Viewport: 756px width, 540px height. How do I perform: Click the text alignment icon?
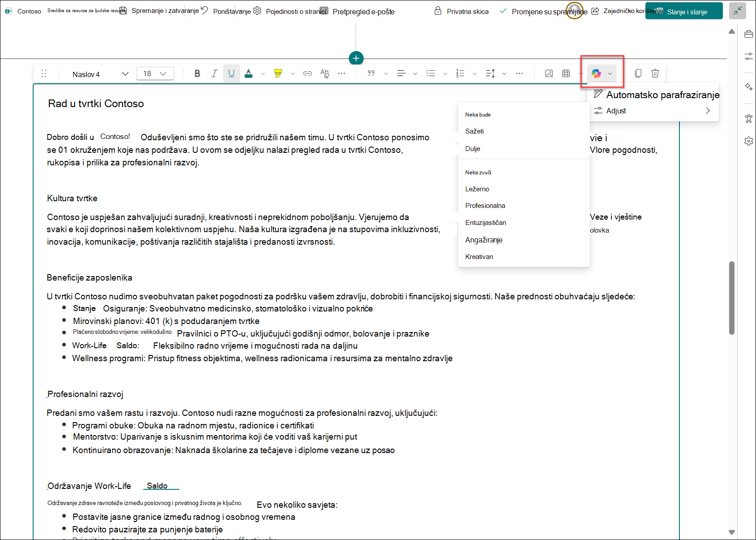[401, 73]
